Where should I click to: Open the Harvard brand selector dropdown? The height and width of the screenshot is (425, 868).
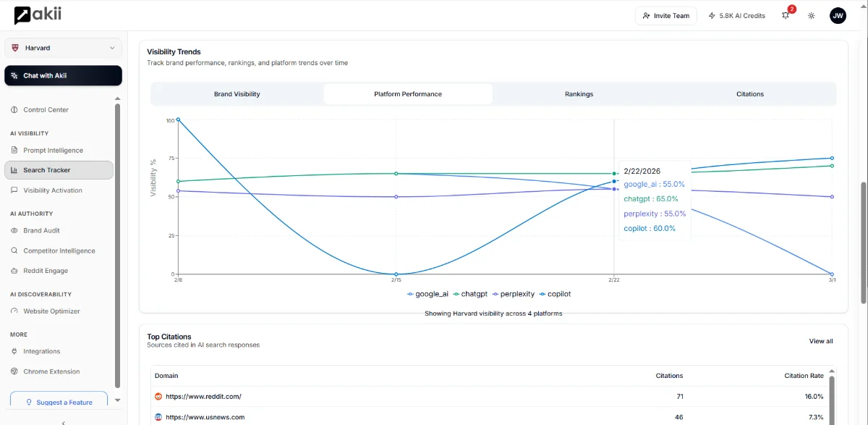point(63,48)
